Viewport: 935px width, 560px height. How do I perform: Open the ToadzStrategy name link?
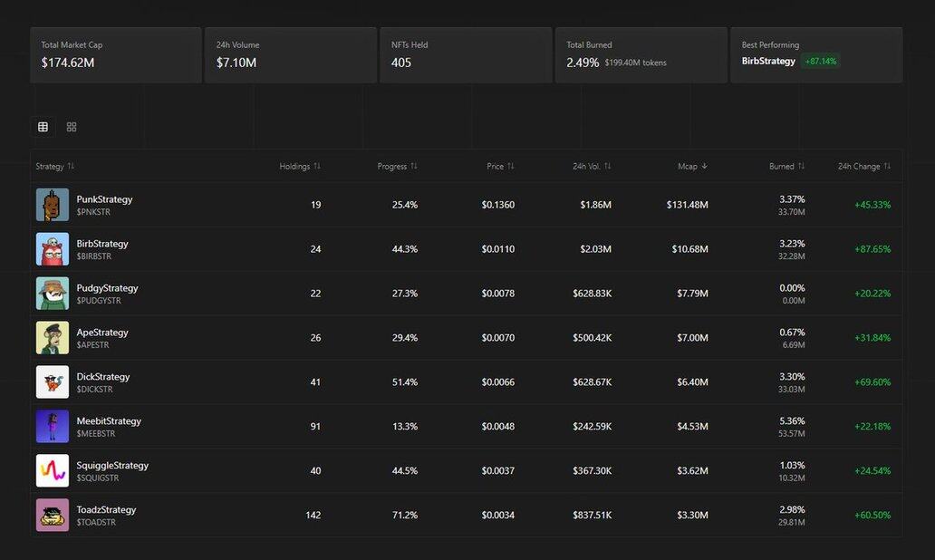click(x=106, y=510)
